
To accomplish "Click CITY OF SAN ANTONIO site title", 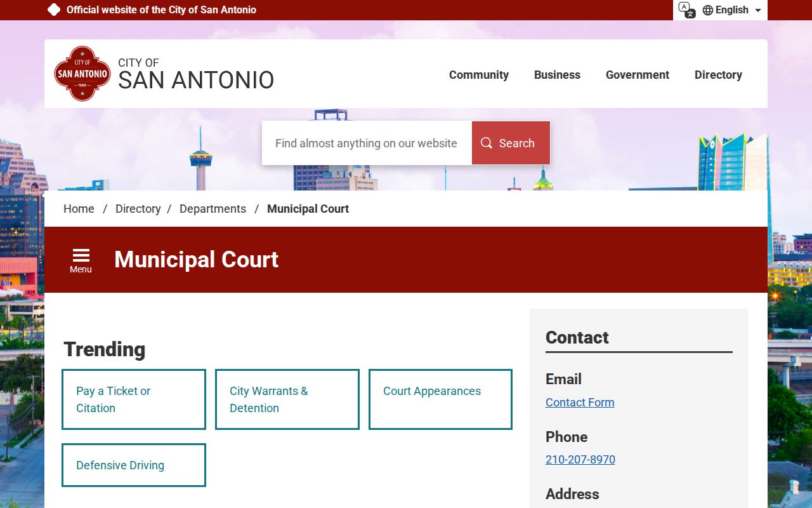I will [x=196, y=74].
